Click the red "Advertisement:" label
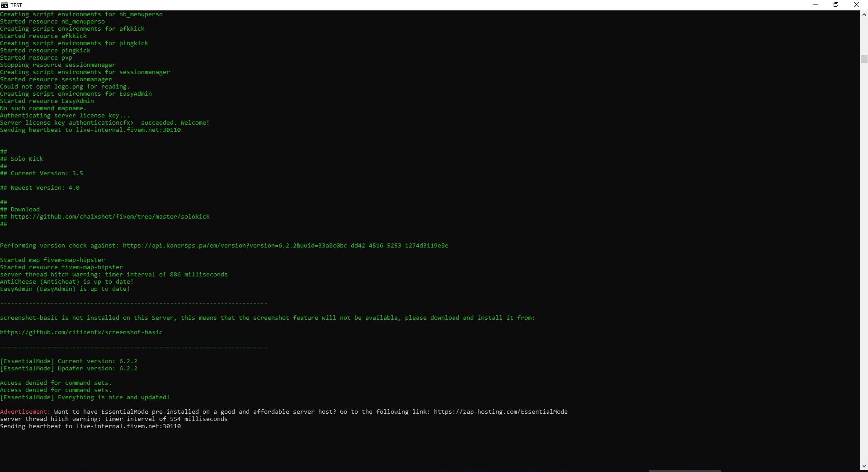868x472 pixels. [x=25, y=412]
